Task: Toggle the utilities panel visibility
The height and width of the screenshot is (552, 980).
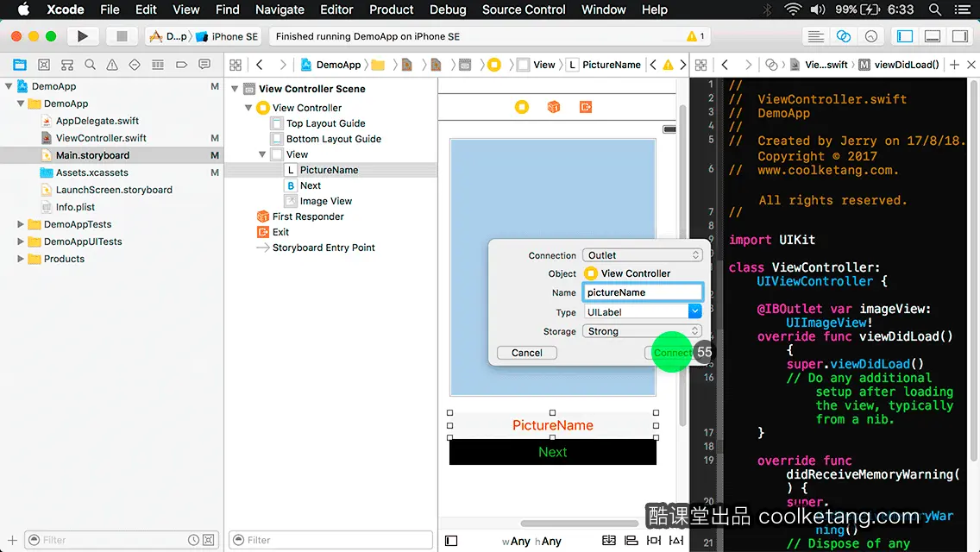Action: pyautogui.click(x=960, y=36)
